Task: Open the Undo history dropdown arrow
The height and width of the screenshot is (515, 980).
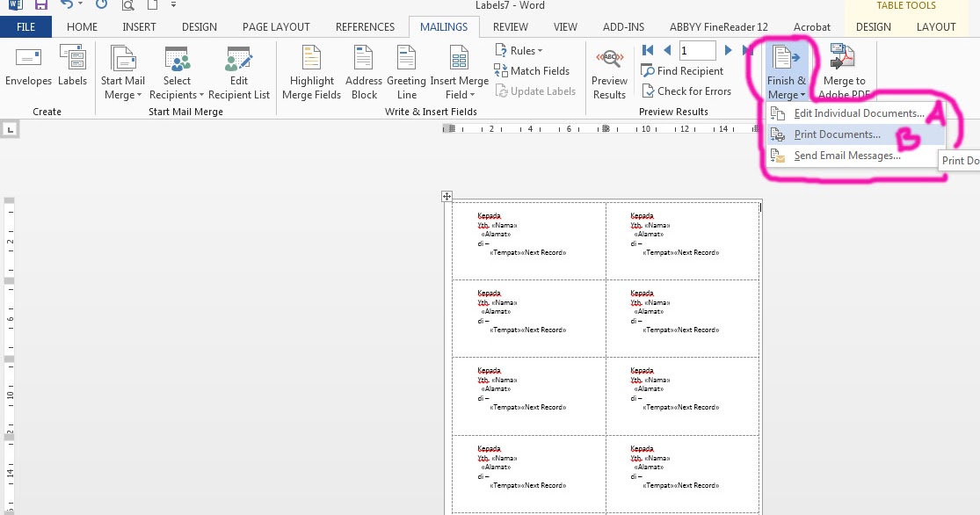Action: 80,5
